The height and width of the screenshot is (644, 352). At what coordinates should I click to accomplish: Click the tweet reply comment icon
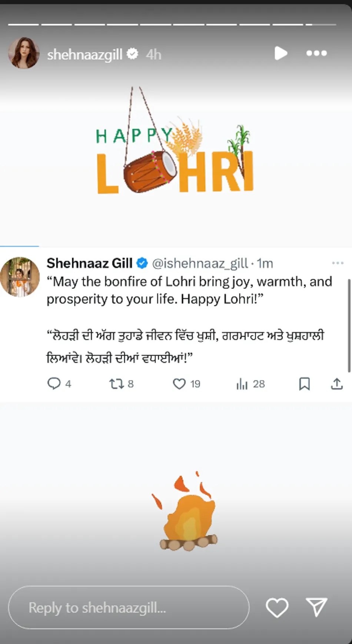pyautogui.click(x=54, y=384)
